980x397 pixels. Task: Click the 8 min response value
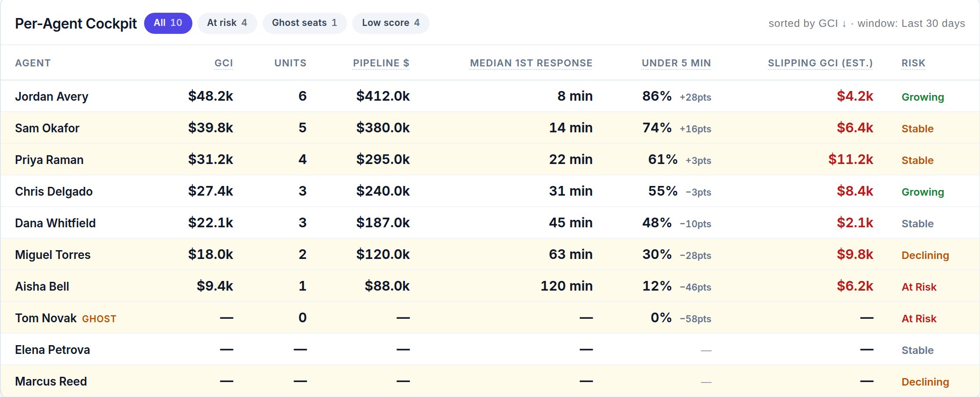[x=575, y=96]
